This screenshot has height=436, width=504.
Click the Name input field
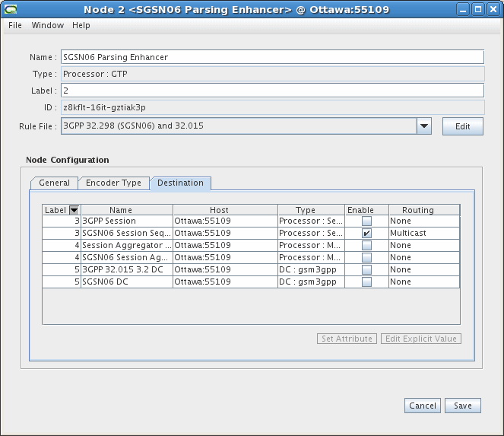coord(273,57)
